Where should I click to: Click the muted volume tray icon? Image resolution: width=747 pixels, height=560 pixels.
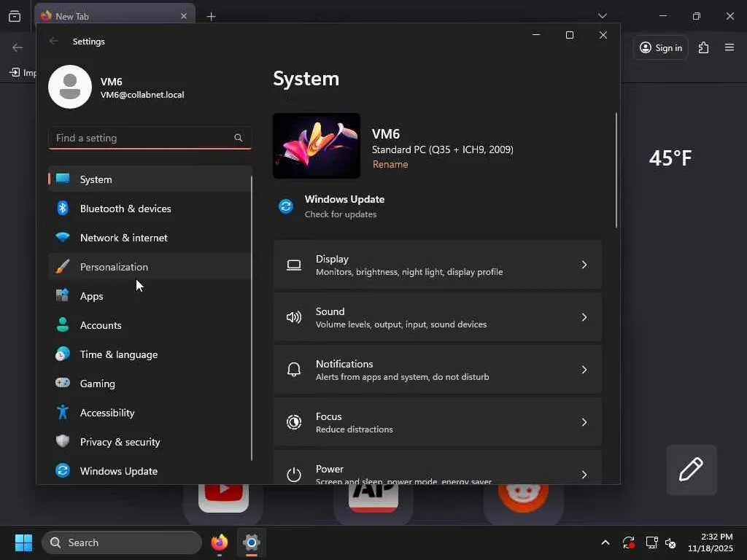coord(670,542)
